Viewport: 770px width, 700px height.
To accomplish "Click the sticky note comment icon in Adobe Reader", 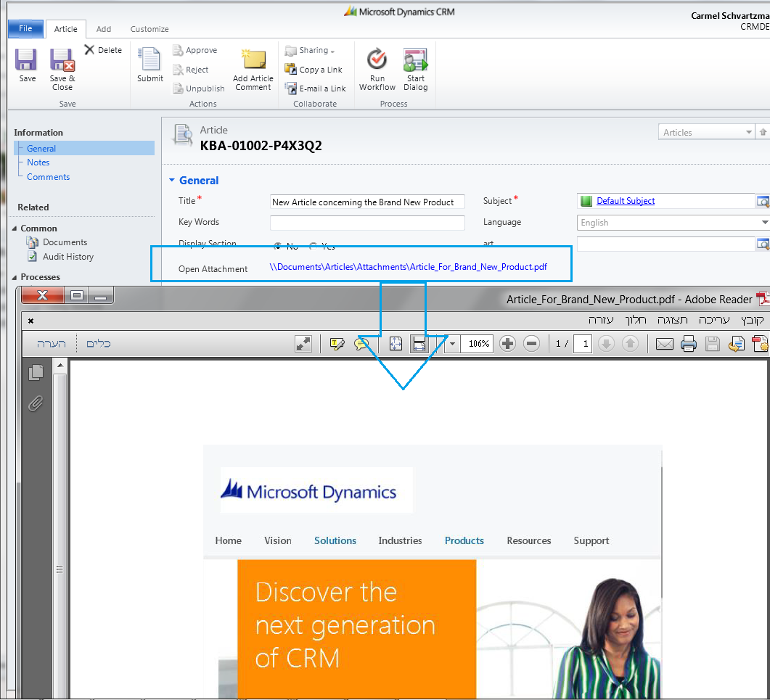I will [x=362, y=344].
